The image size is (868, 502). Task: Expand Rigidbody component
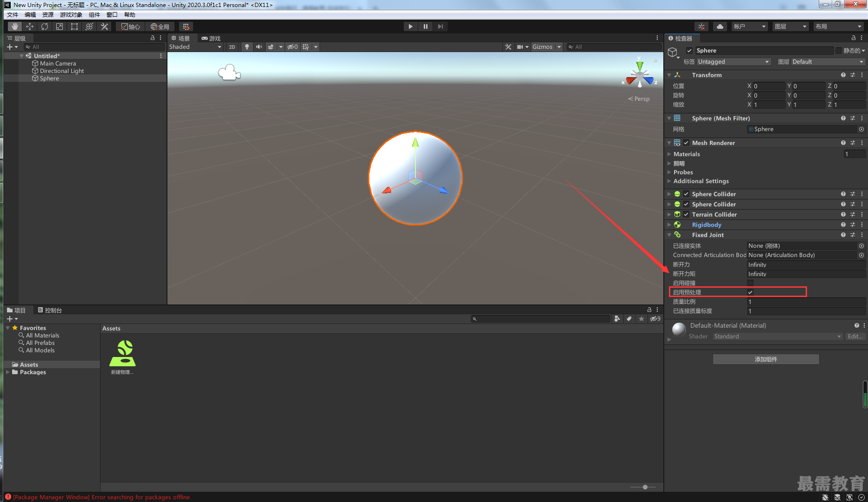[669, 225]
